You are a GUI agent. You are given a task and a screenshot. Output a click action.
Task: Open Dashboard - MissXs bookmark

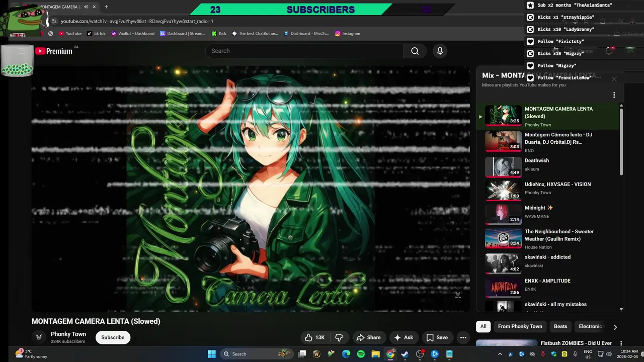click(306, 34)
